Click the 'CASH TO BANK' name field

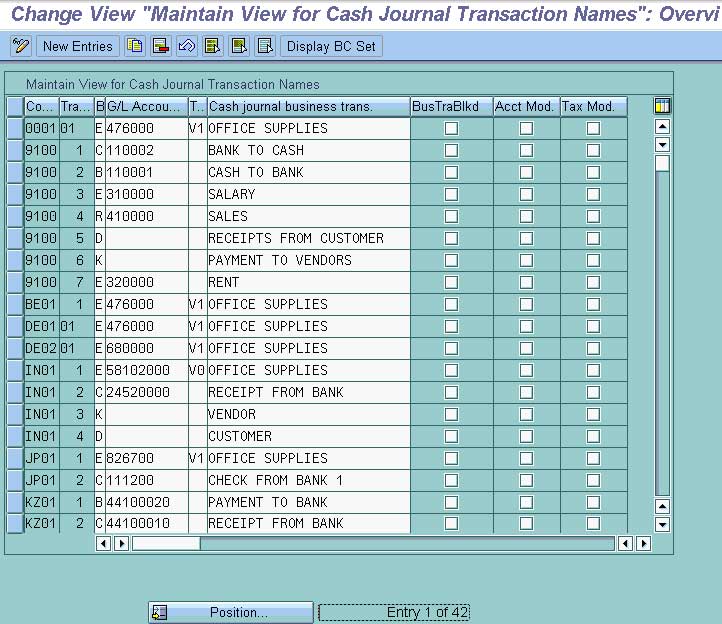[x=309, y=172]
